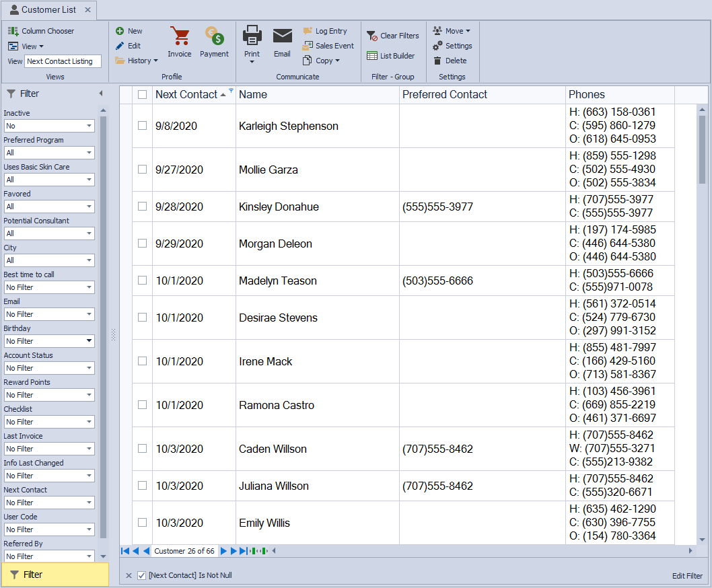
Task: Click the Filter panel vertical scrollbar
Action: tap(103, 327)
